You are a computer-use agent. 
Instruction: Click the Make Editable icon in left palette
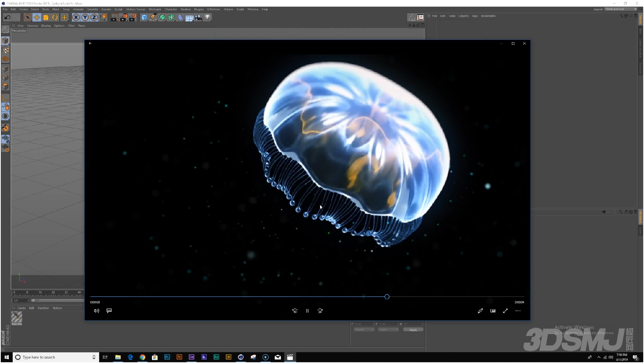[5, 29]
